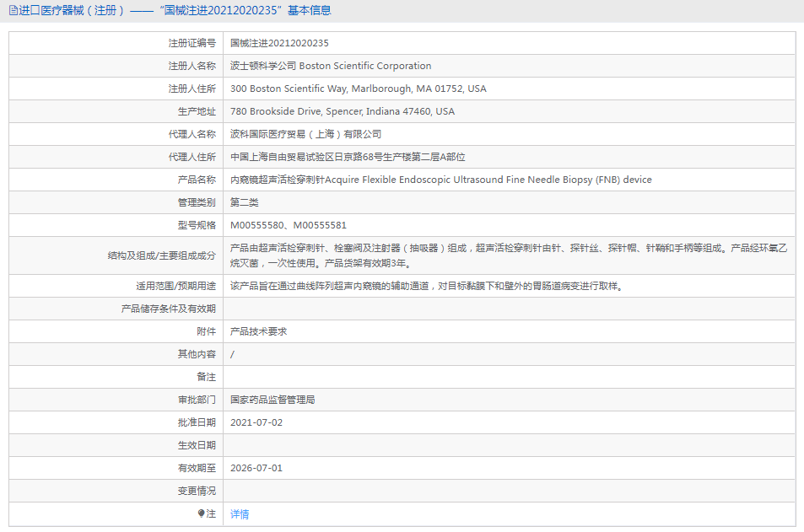Click the page title ending in 基本信息

[x=175, y=11]
